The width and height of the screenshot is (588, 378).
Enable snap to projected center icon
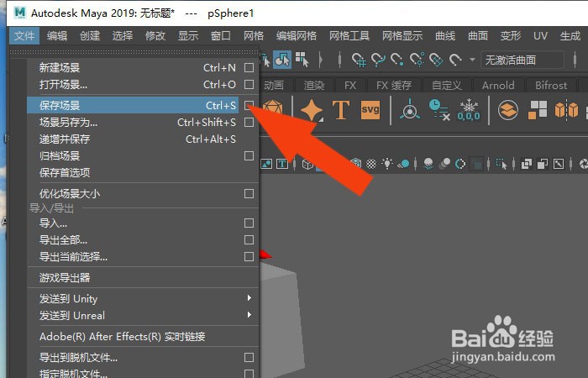pos(417,60)
